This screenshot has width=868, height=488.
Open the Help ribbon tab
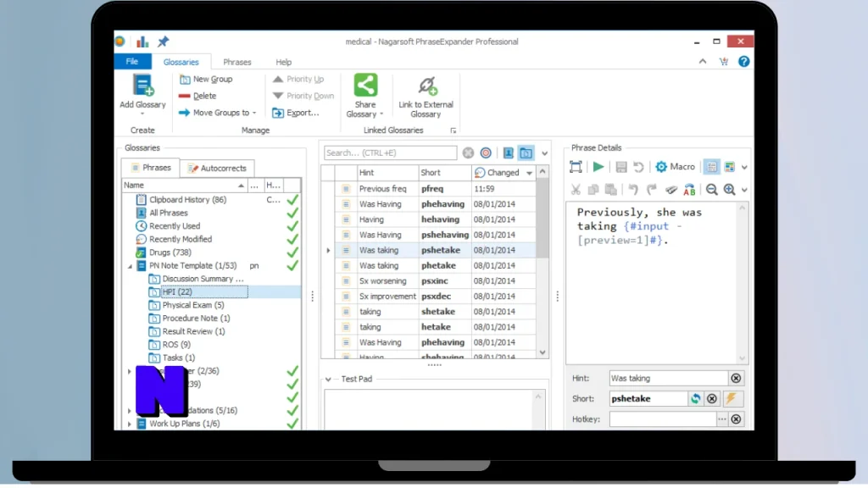coord(283,62)
